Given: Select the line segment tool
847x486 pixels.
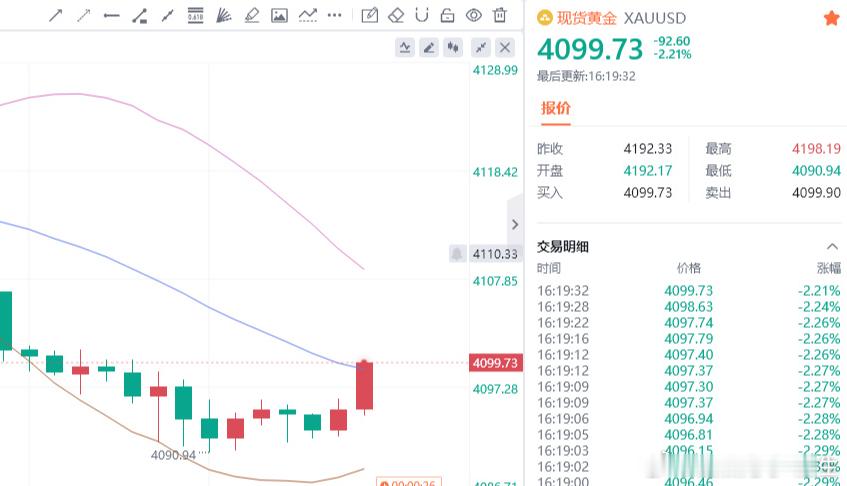Looking at the screenshot, I should pyautogui.click(x=167, y=16).
